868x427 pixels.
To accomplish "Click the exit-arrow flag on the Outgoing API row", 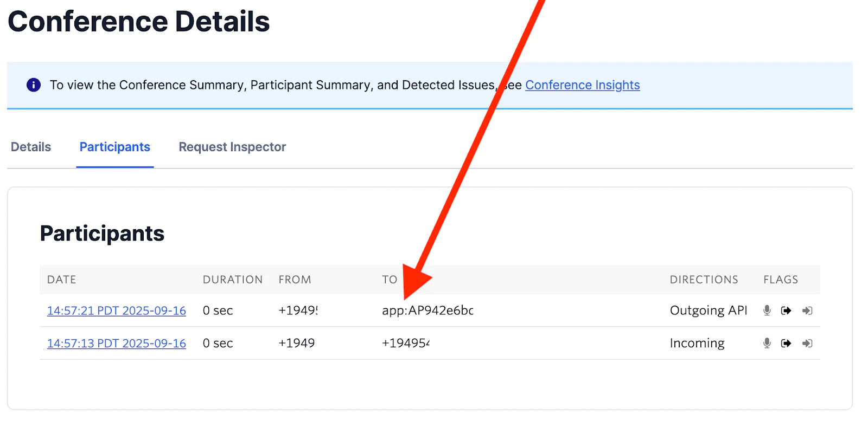I will click(x=786, y=310).
